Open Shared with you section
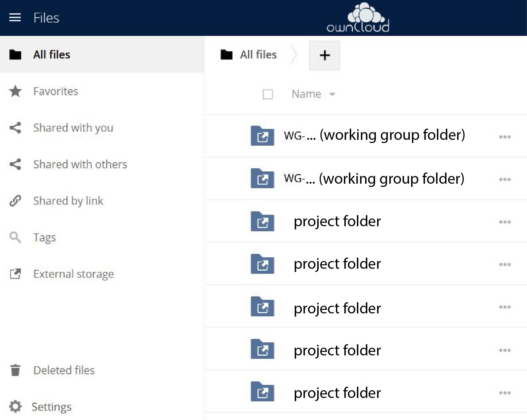This screenshot has height=420, width=527. click(x=73, y=128)
